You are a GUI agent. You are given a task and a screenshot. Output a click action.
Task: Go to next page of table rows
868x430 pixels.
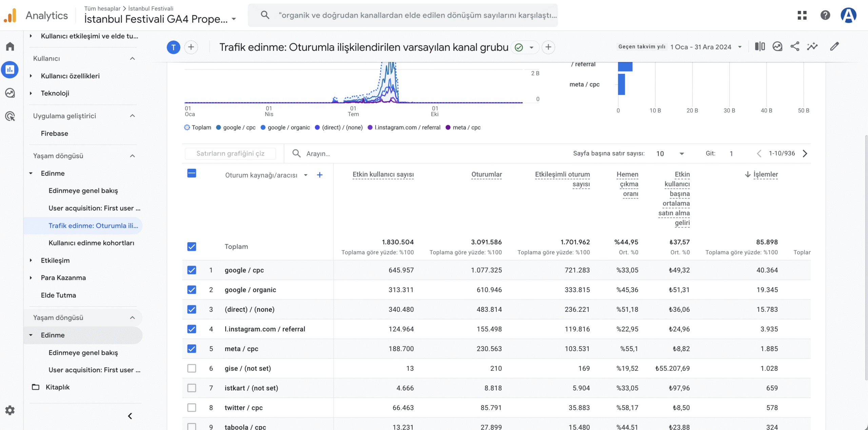click(805, 153)
